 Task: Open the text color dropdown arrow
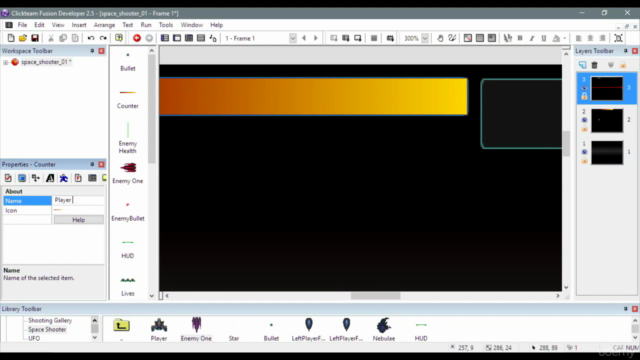point(565,38)
